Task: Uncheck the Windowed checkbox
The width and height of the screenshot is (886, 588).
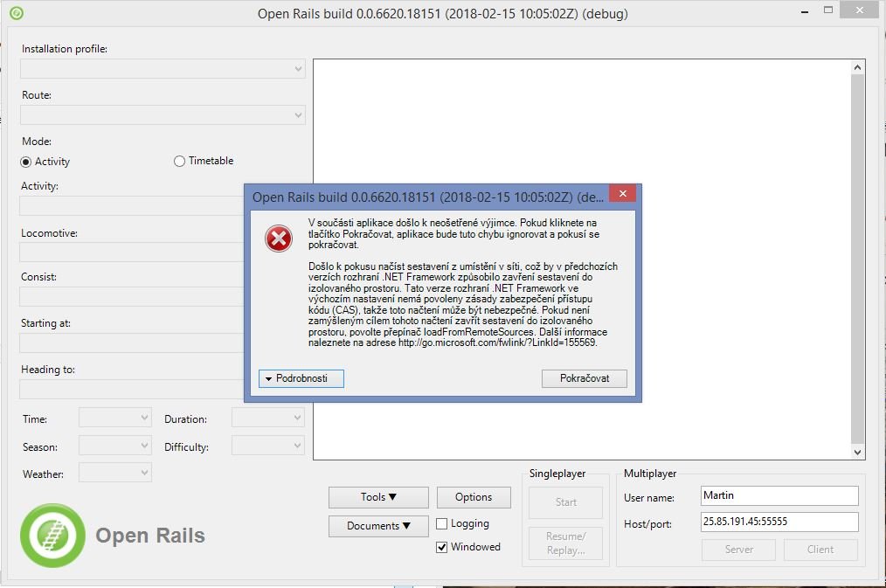Action: pyautogui.click(x=442, y=548)
